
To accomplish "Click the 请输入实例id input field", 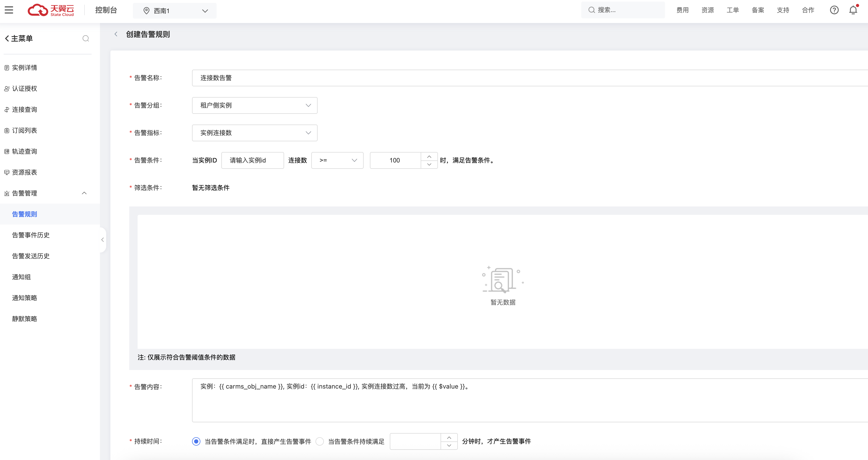I will 252,160.
